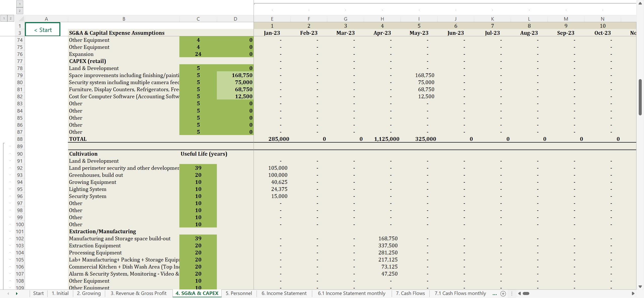
Task: Click the vertical scrollbar up arrow
Action: click(640, 3)
